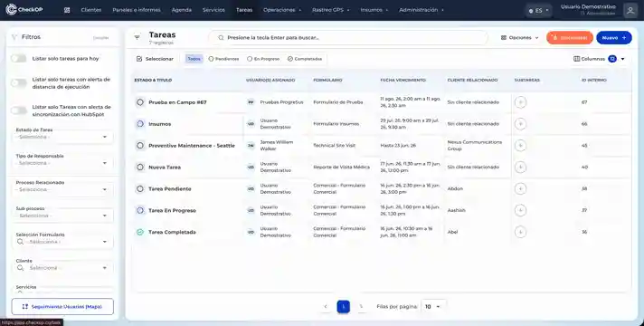
Task: Open Administración menu
Action: tap(421, 10)
